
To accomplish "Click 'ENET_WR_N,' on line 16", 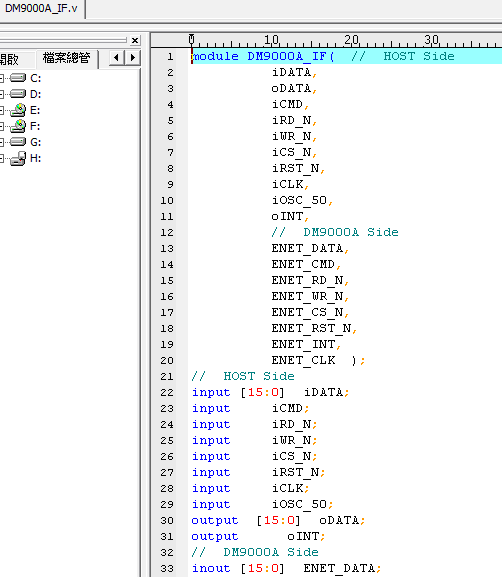I will (x=310, y=297).
